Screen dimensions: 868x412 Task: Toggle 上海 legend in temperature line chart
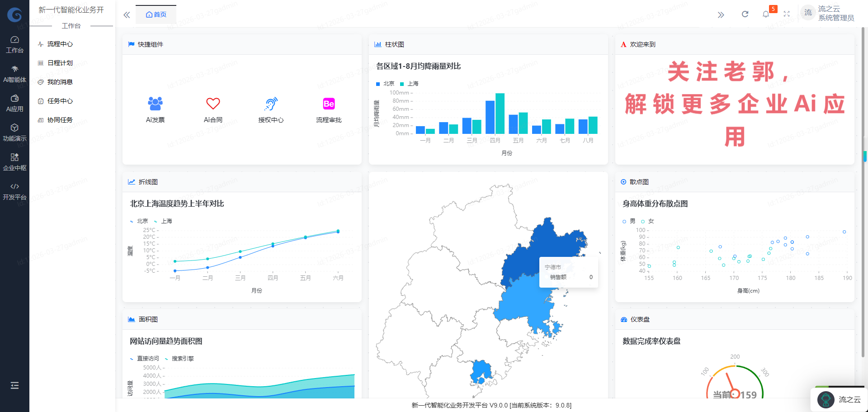pyautogui.click(x=163, y=221)
